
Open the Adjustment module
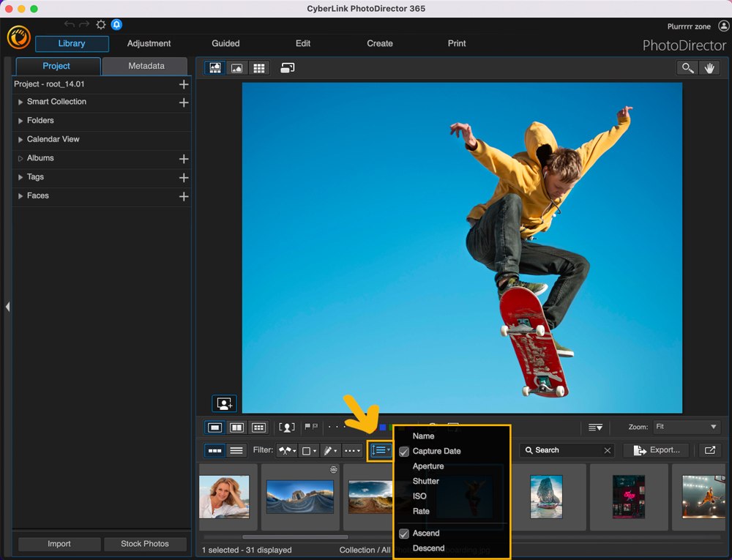click(x=149, y=43)
